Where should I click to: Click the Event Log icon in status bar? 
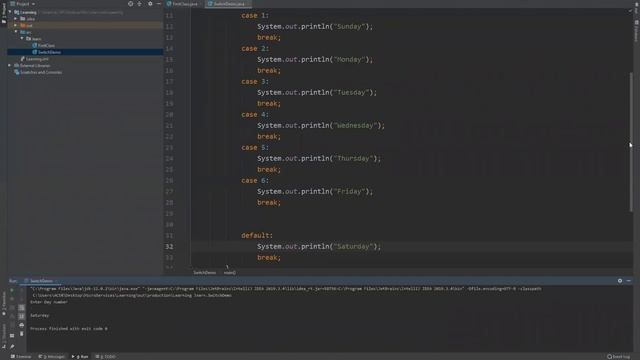tap(609, 357)
